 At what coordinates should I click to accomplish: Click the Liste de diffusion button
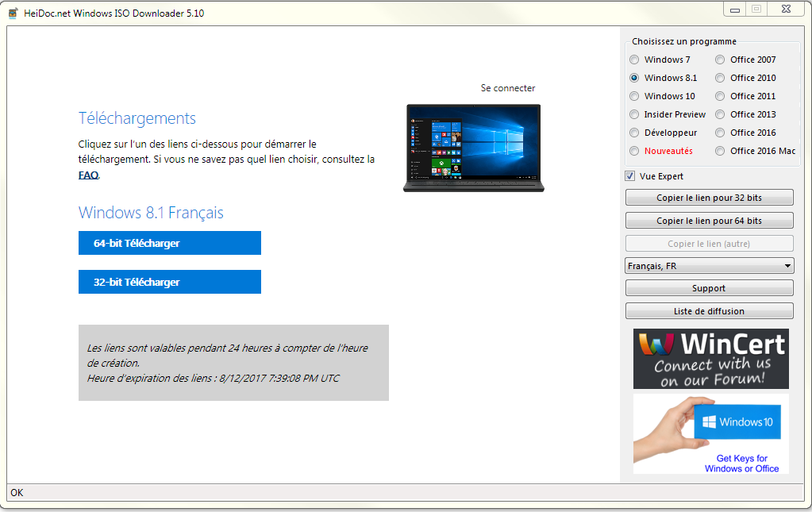click(709, 311)
